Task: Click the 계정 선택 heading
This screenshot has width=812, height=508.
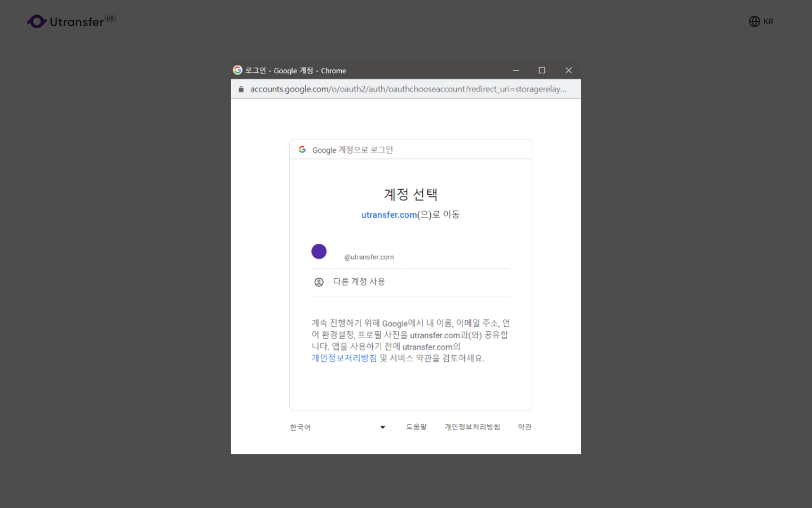Action: [x=411, y=194]
